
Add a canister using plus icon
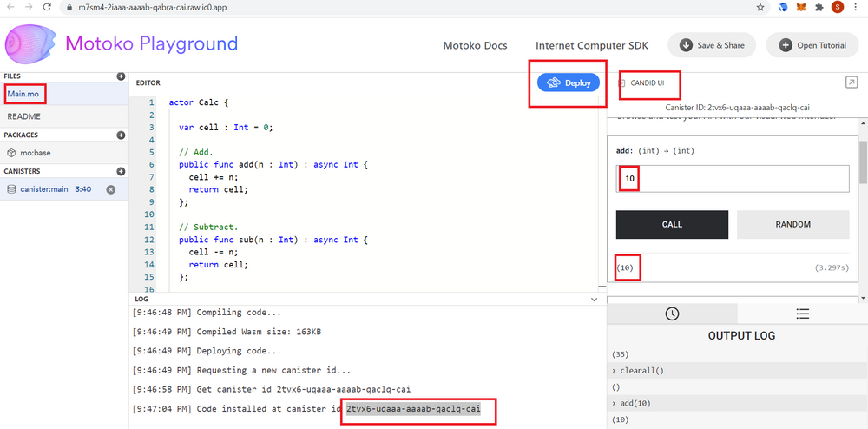121,172
